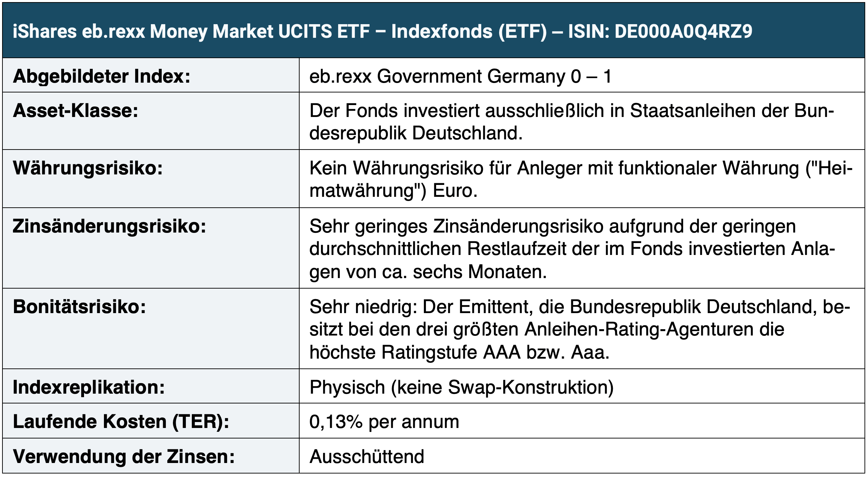This screenshot has width=868, height=477.
Task: Click the Sehr geringes Zinsänderungsrisiko description
Action: point(572,249)
